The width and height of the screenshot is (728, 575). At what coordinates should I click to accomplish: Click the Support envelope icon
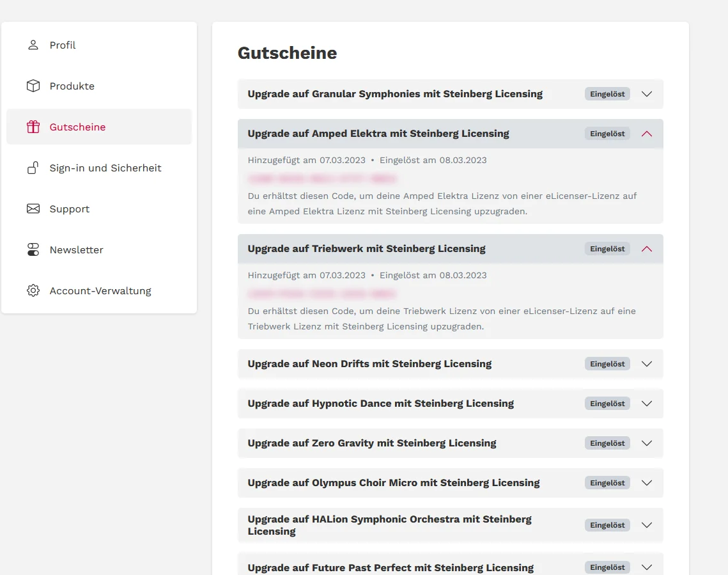(33, 209)
